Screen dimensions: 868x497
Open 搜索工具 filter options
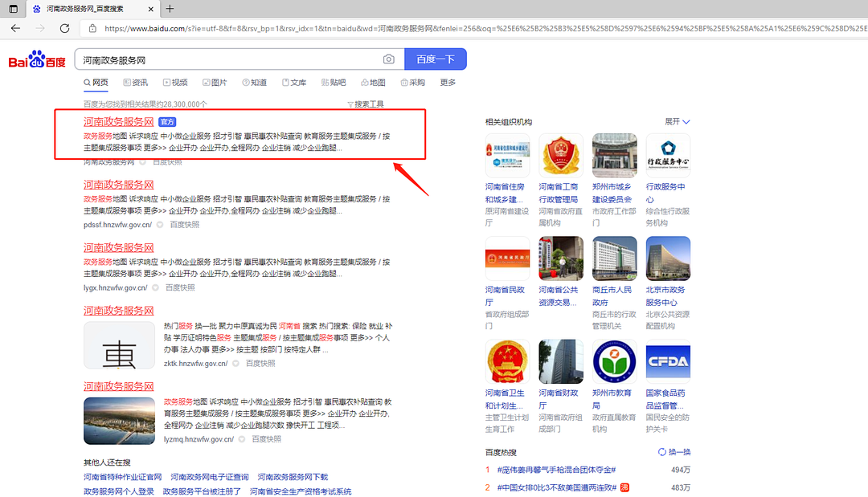click(366, 104)
